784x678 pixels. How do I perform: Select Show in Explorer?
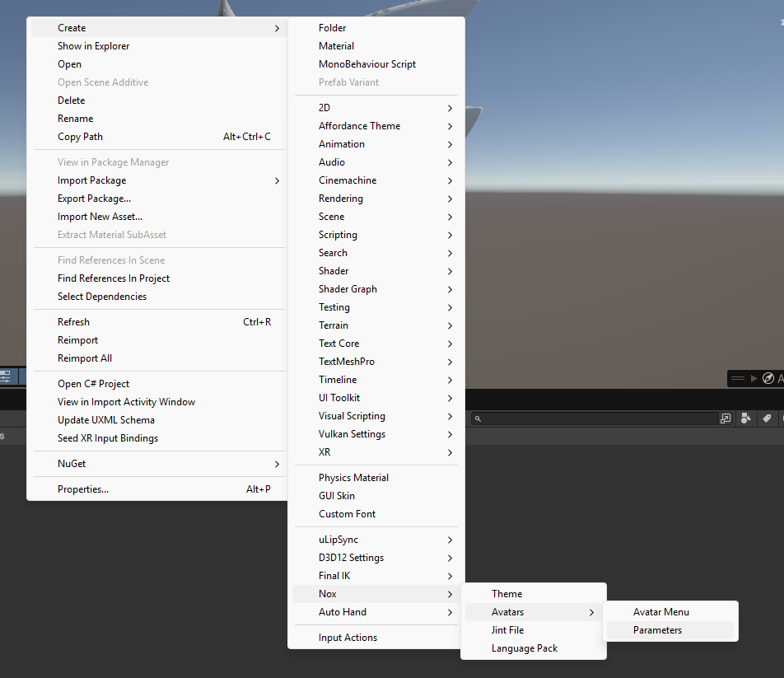coord(93,46)
